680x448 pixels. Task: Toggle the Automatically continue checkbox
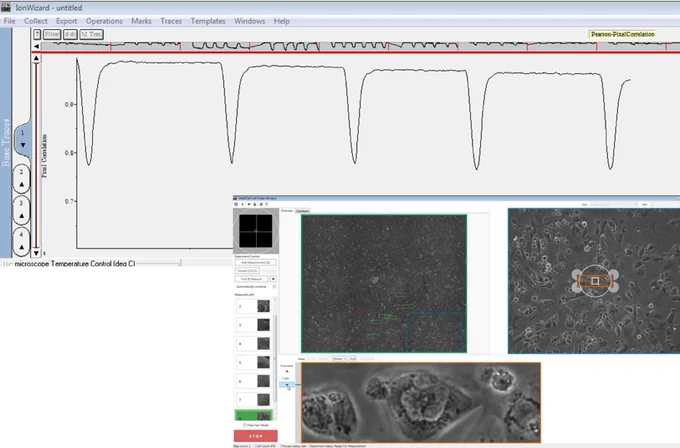274,287
